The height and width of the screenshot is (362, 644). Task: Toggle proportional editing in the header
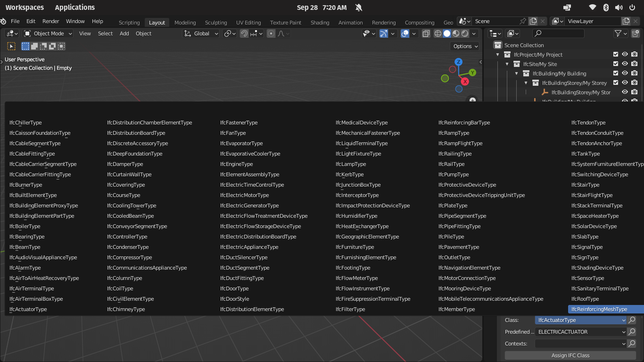pyautogui.click(x=271, y=33)
